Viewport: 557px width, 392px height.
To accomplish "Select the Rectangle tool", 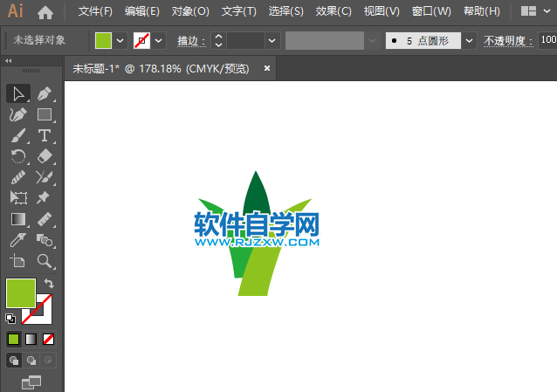I will point(45,114).
